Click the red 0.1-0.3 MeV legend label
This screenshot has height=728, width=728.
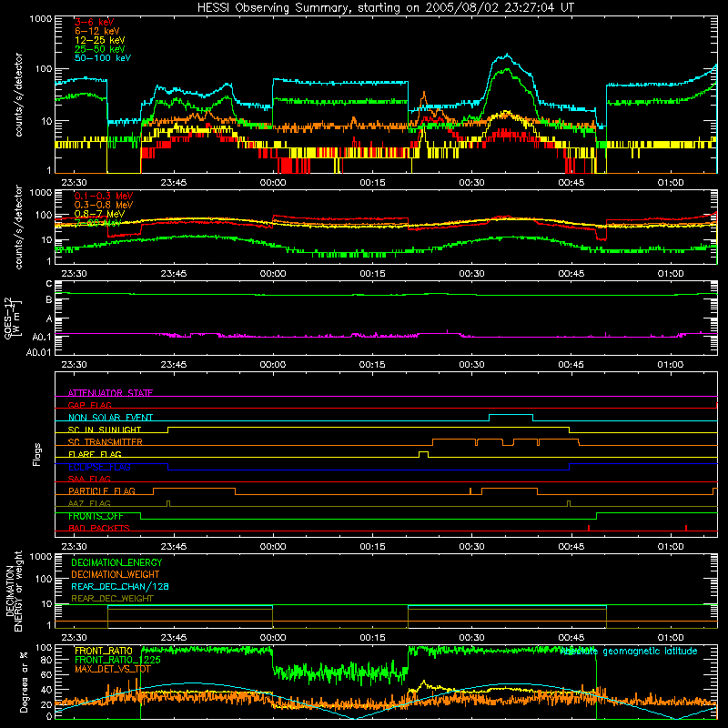104,196
